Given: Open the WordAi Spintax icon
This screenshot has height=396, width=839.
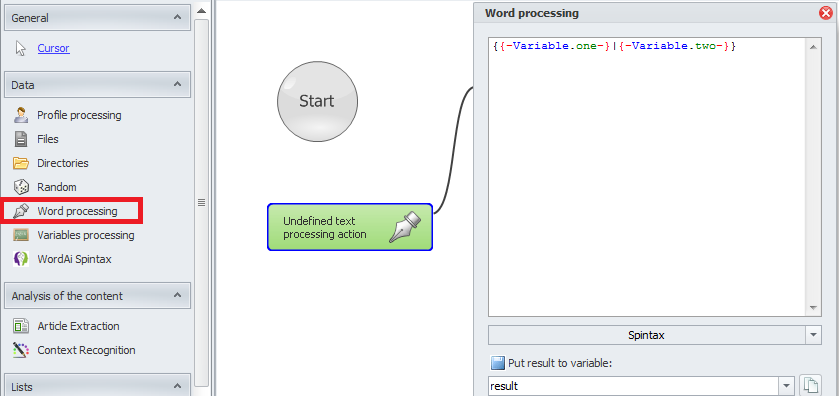Looking at the screenshot, I should coord(21,259).
